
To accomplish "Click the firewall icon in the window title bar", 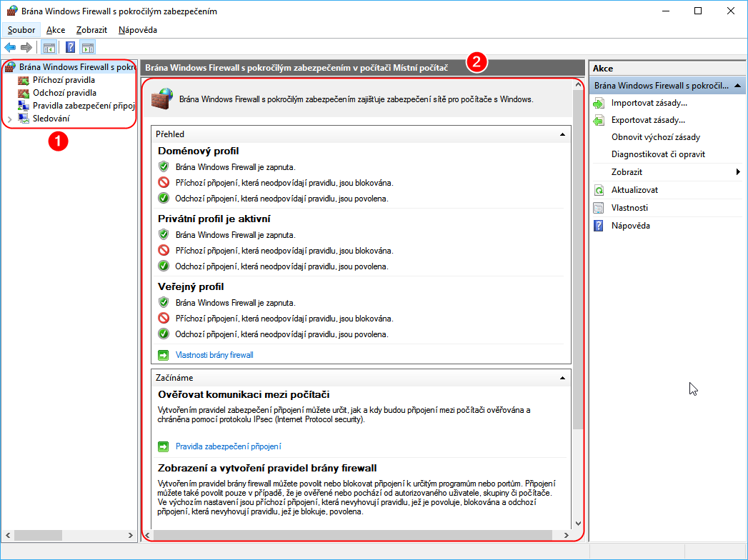I will point(12,11).
